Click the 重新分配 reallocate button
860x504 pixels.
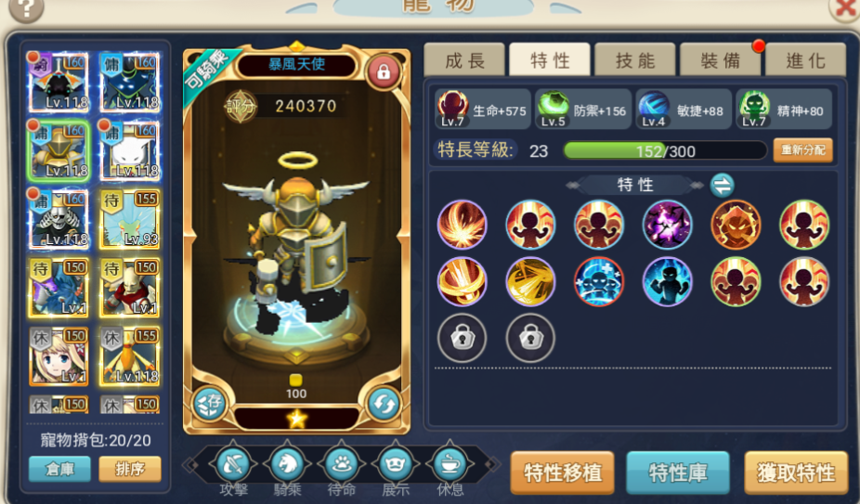(803, 150)
